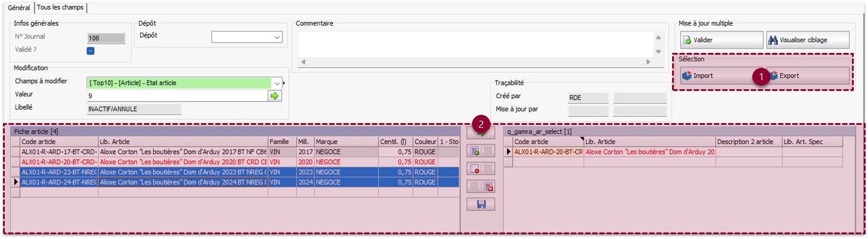Switch to the Tous les champs tab

click(x=61, y=7)
